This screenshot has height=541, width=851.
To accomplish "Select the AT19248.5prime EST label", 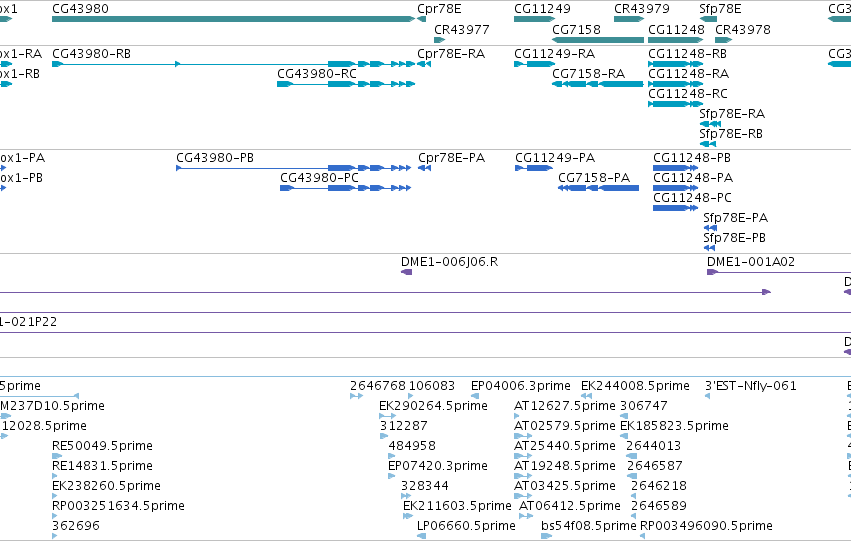I will point(564,466).
